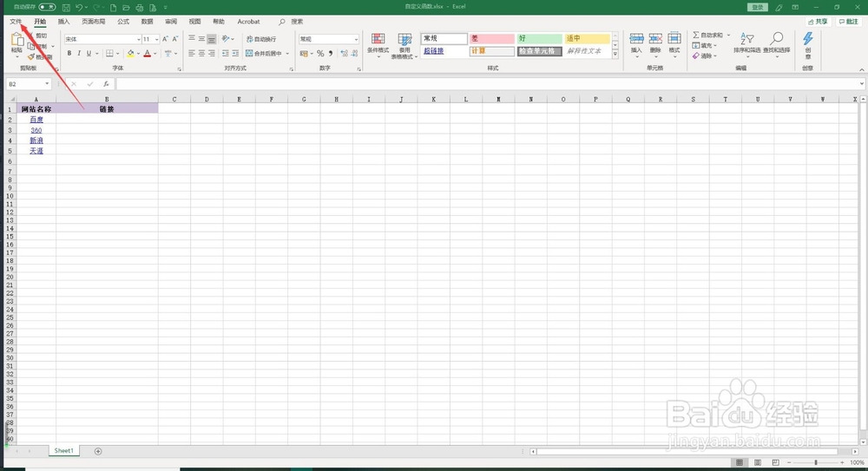
Task: Collapse the ribbon with the chevron arrow
Action: point(861,69)
